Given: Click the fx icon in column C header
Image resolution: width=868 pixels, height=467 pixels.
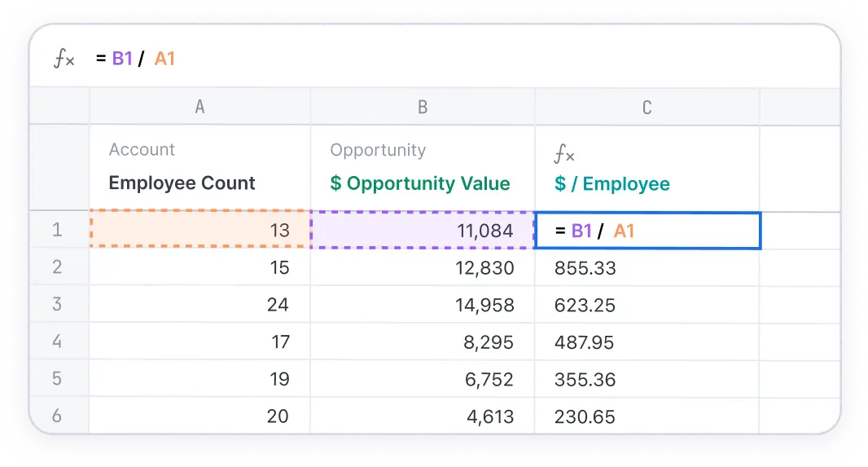Looking at the screenshot, I should (x=564, y=155).
